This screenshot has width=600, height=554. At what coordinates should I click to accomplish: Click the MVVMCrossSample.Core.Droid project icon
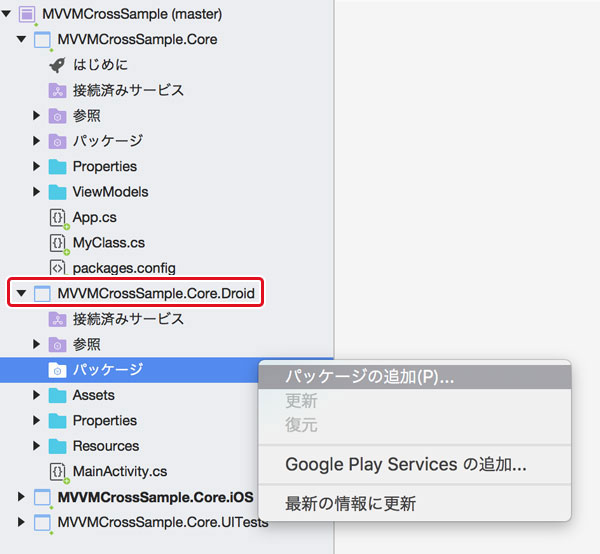[x=42, y=293]
